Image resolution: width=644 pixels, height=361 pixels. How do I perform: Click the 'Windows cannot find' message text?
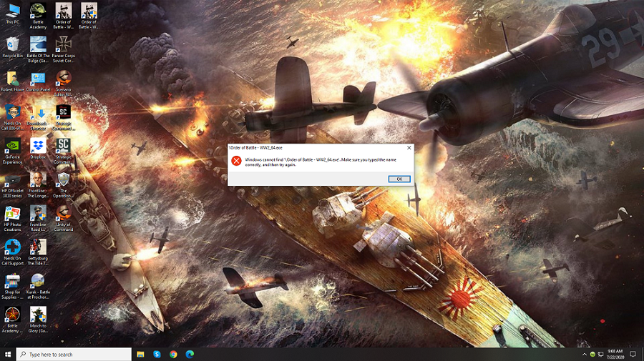[x=321, y=162]
